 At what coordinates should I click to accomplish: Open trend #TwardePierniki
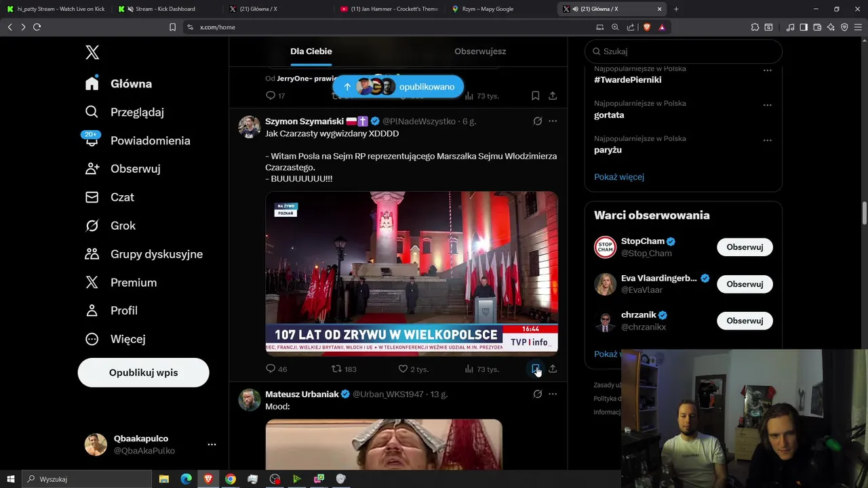(x=628, y=80)
